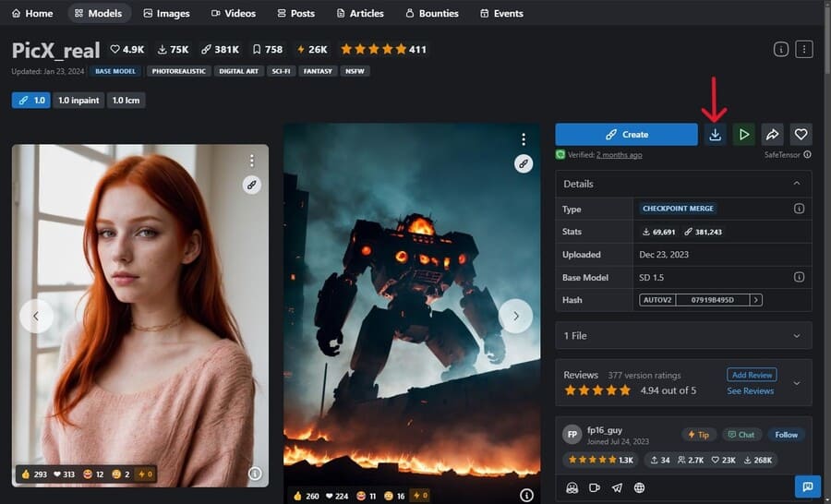Click the 26K buzz lightning stat
Screen dimensions: 831x504
pos(312,49)
